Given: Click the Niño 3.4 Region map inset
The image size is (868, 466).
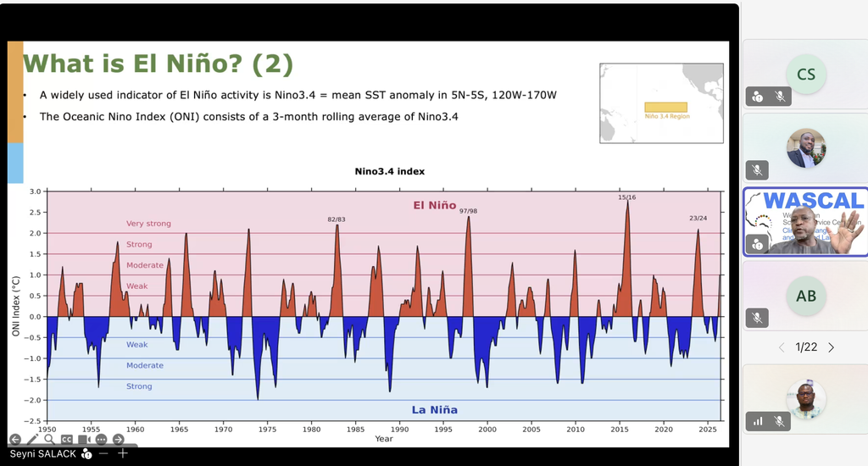Looking at the screenshot, I should coord(661,103).
